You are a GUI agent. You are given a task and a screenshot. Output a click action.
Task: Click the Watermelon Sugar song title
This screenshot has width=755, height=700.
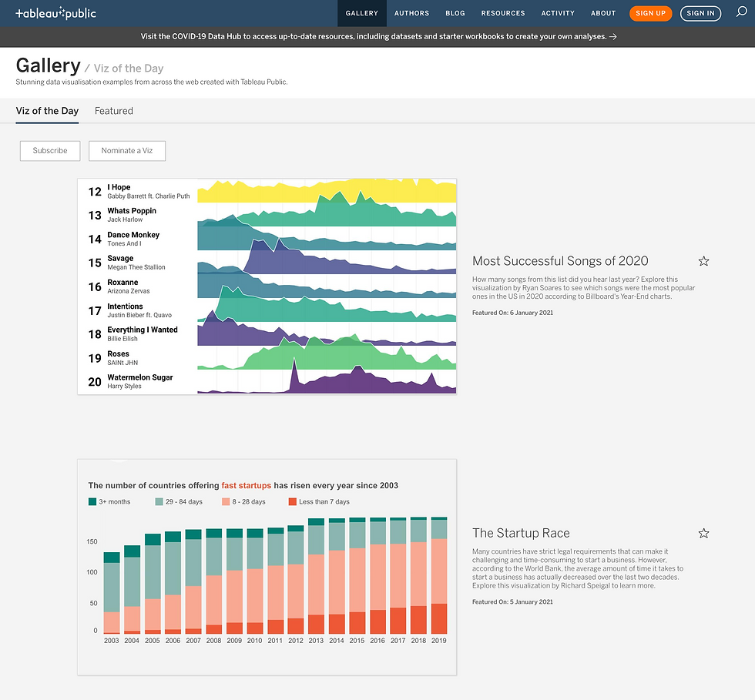[x=139, y=377]
